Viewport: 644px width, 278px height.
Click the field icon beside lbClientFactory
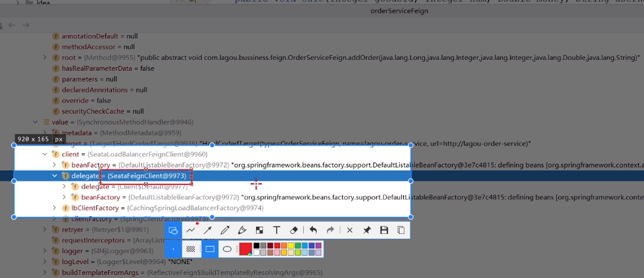coord(65,208)
